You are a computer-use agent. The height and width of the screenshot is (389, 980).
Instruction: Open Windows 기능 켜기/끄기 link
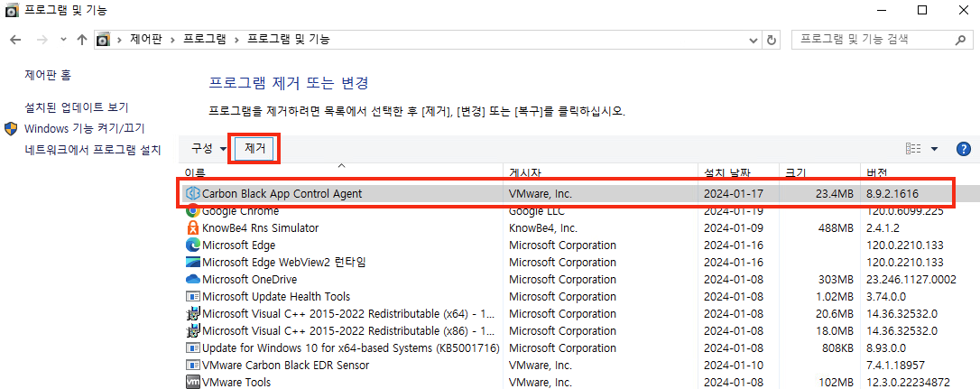point(85,129)
